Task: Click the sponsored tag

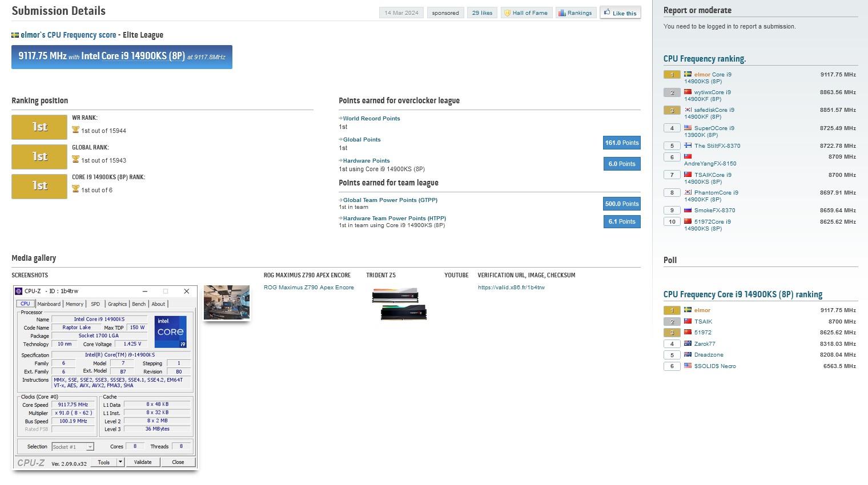Action: pyautogui.click(x=445, y=13)
